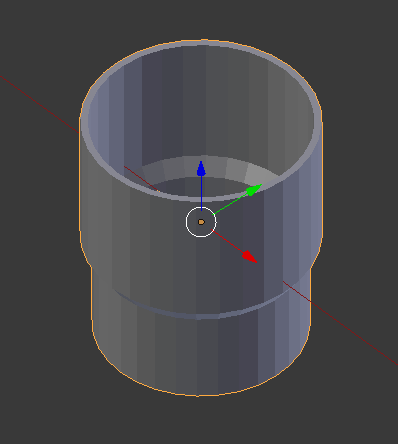The image size is (398, 444).
Task: Click the green Y-axis arrow tip
Action: (x=254, y=190)
